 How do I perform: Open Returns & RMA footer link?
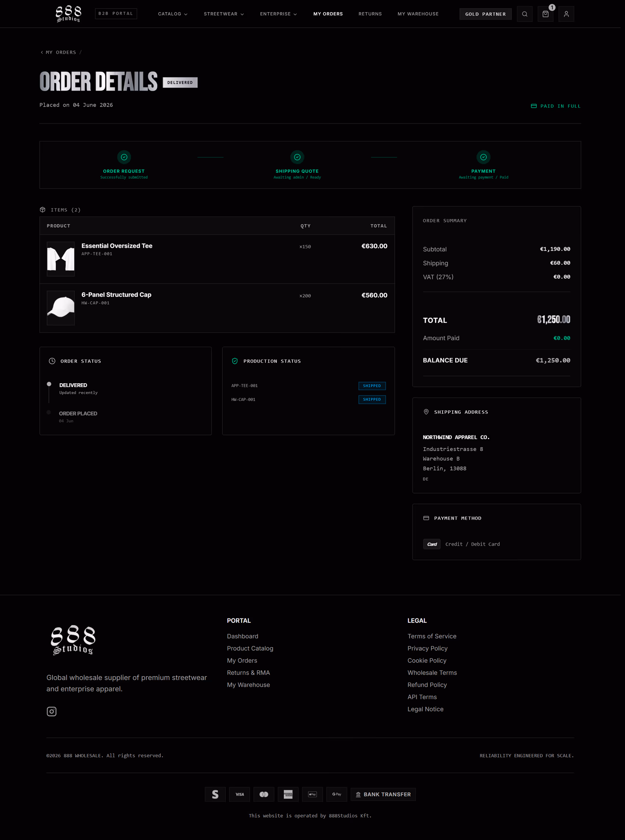pyautogui.click(x=248, y=672)
